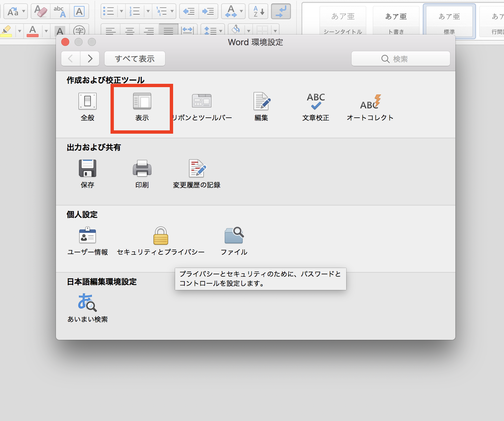
Task: Click the phonetic guide (abc A) icon
Action: 60,11
